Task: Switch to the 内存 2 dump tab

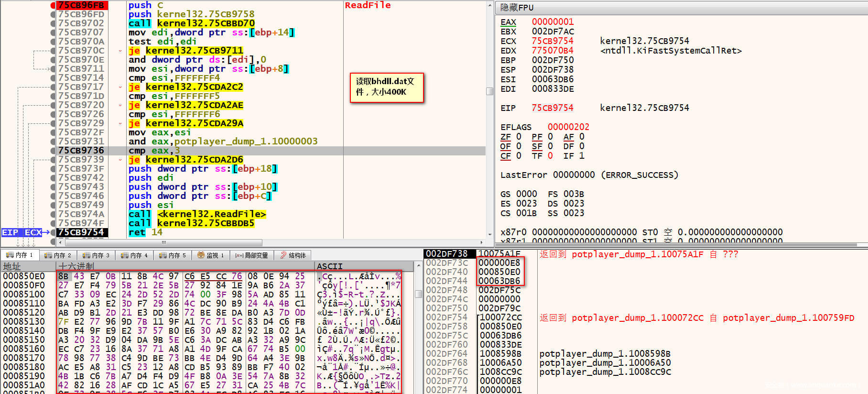Action: click(58, 255)
